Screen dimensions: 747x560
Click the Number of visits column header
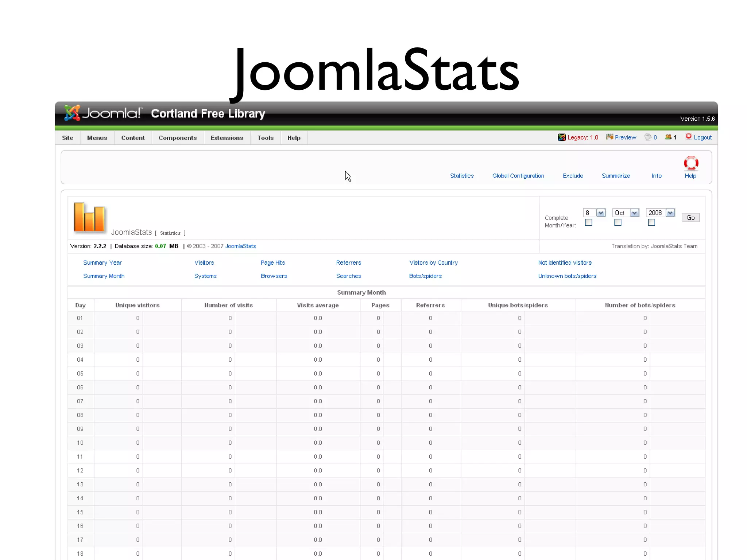tap(228, 305)
